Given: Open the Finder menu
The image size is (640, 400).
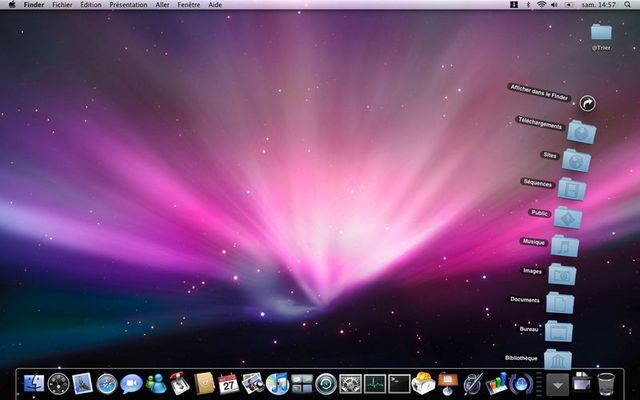Looking at the screenshot, I should [34, 5].
